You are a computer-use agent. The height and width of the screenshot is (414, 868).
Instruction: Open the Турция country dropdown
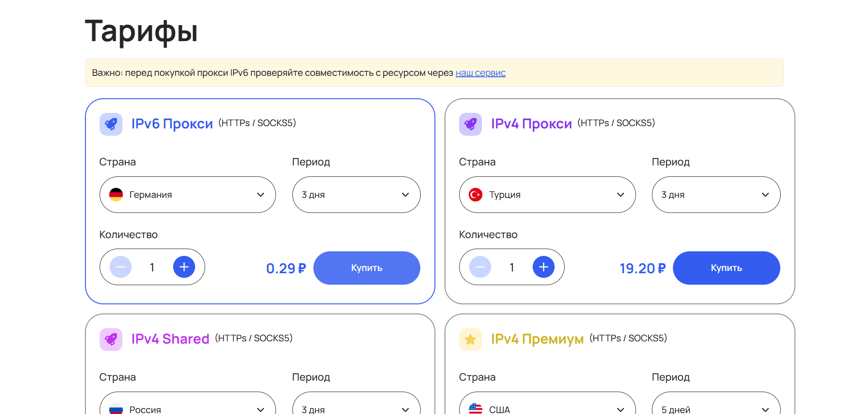[547, 195]
